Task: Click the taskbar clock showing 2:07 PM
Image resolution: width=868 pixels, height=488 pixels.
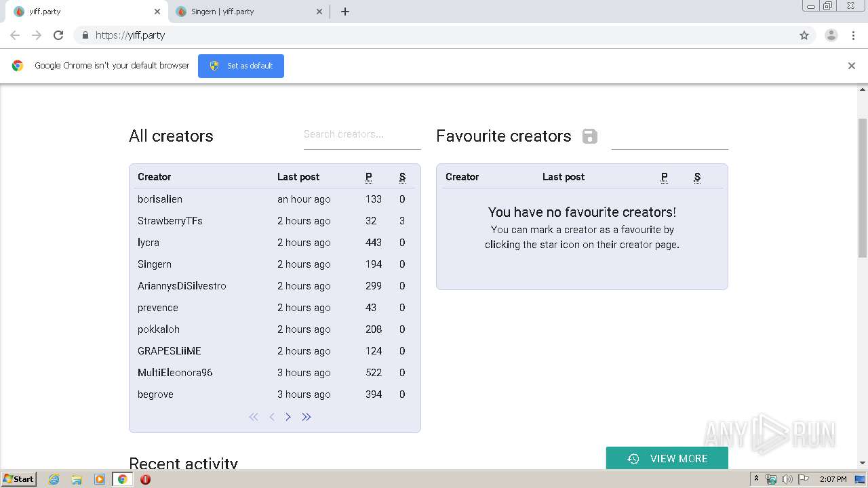Action: click(833, 479)
